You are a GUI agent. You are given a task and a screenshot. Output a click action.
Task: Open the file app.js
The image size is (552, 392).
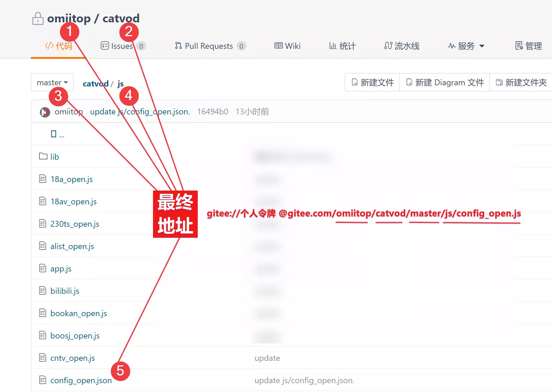61,268
